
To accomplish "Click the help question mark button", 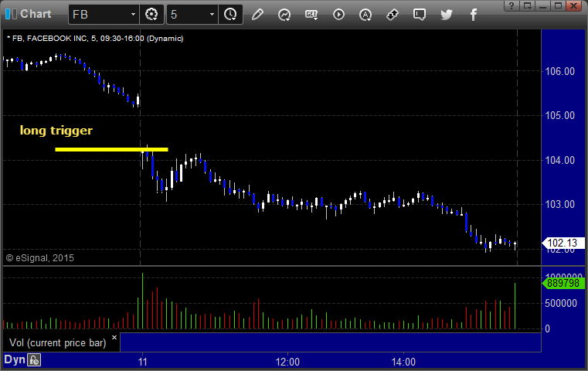I will [512, 5].
